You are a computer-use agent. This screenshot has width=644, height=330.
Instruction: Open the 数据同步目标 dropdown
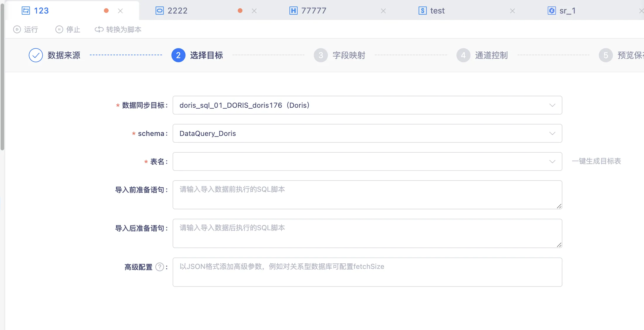367,105
